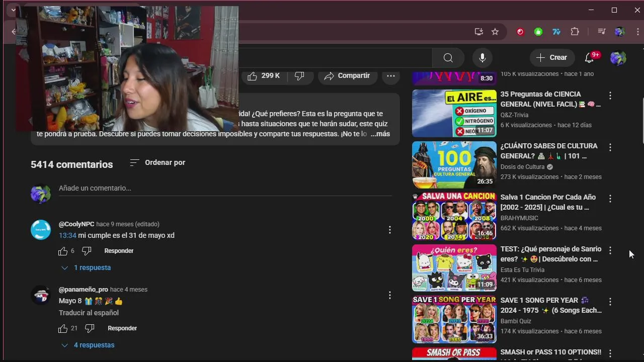Open options for Salva 1 Cancion video
Image resolution: width=644 pixels, height=362 pixels.
[x=610, y=199]
